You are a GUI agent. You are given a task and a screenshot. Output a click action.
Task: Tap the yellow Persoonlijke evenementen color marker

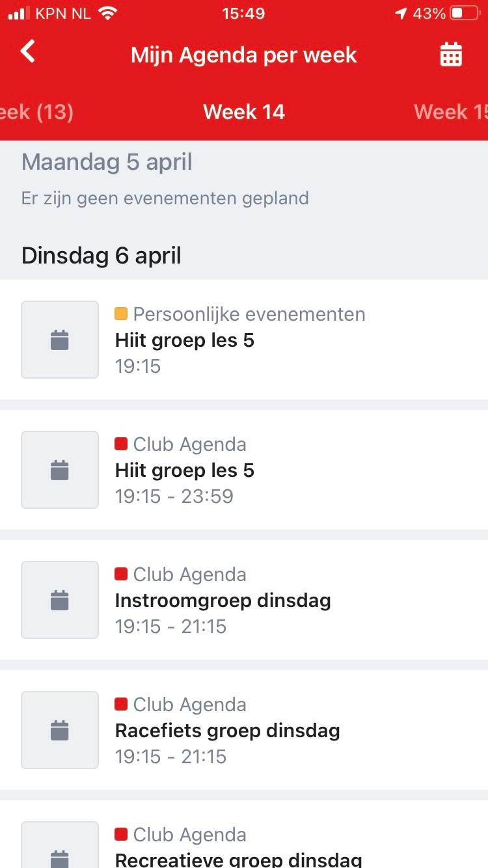(x=121, y=314)
